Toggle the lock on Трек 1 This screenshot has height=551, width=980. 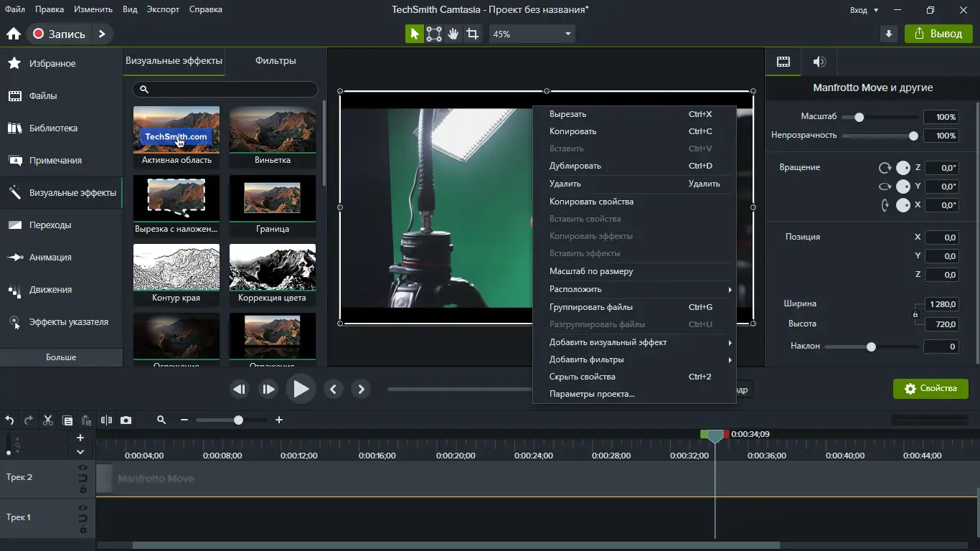(83, 530)
